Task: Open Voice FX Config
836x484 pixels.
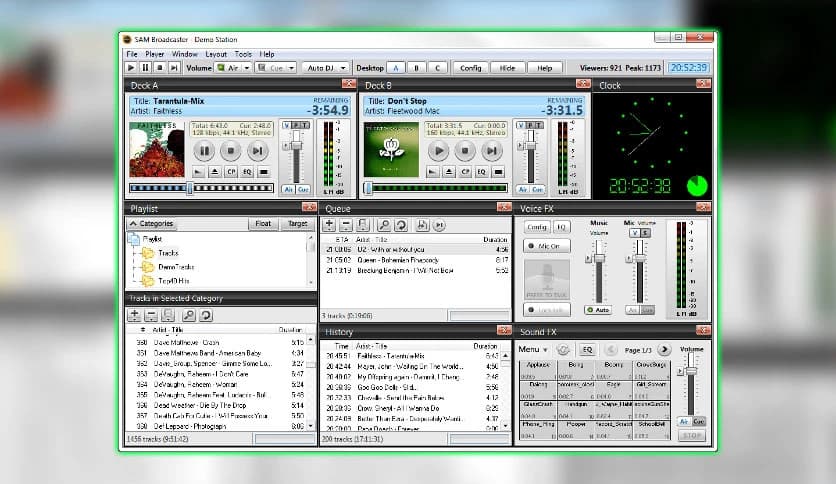Action: tap(536, 227)
